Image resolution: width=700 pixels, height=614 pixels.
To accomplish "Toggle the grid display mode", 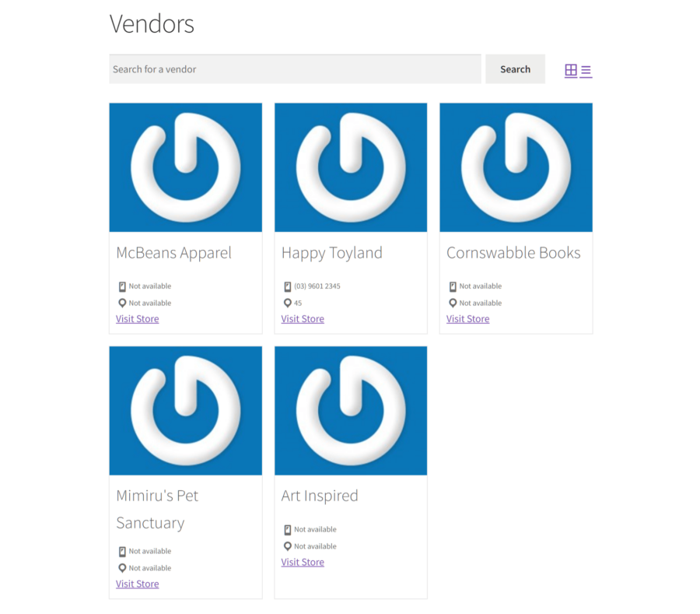I will (x=572, y=70).
